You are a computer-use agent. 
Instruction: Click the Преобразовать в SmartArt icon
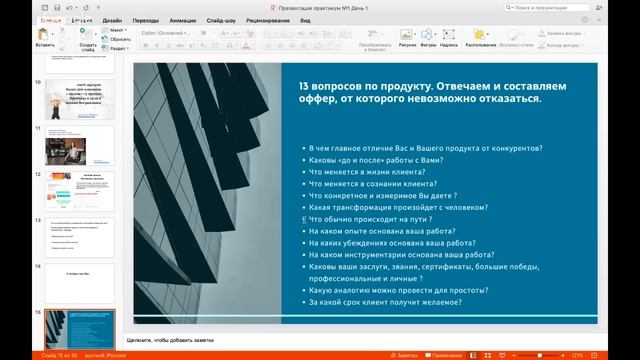coord(373,35)
